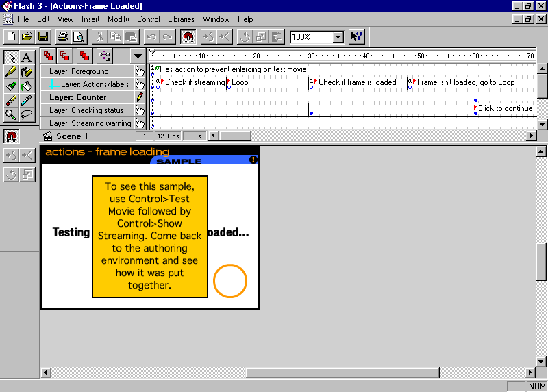Open the Window menu
The width and height of the screenshot is (548, 392).
click(x=216, y=19)
